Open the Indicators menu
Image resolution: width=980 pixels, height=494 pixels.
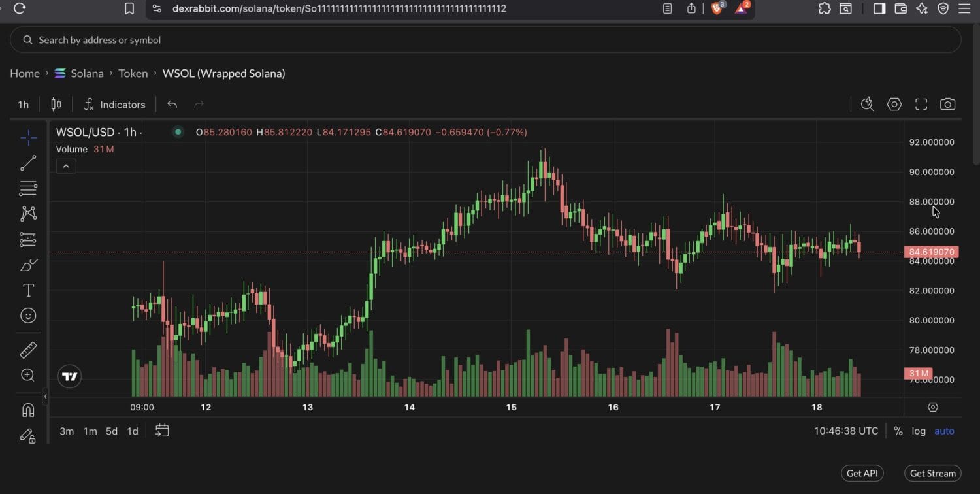click(115, 105)
